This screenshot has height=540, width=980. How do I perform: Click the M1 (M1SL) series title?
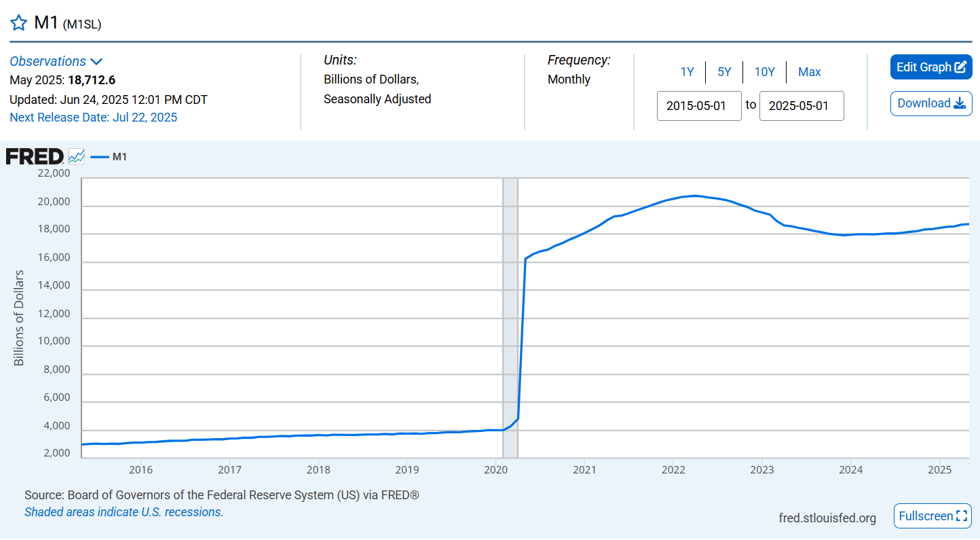click(67, 22)
